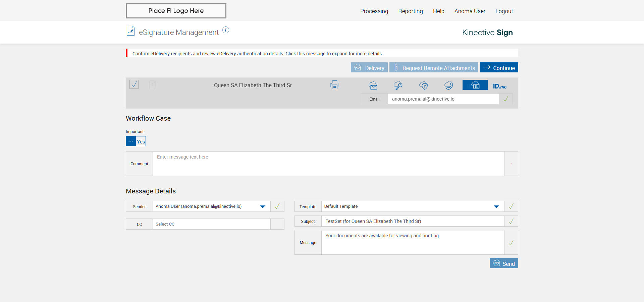Toggle the Important Yes switch

(136, 141)
